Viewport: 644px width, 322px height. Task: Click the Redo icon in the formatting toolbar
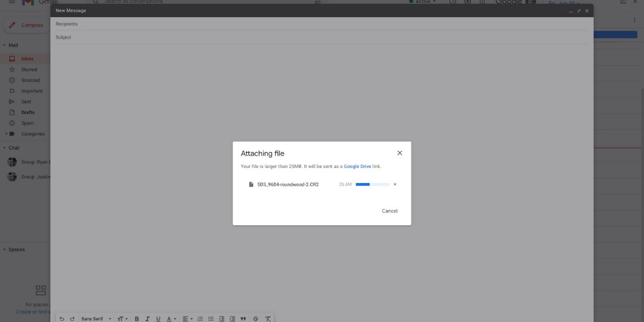coord(72,319)
